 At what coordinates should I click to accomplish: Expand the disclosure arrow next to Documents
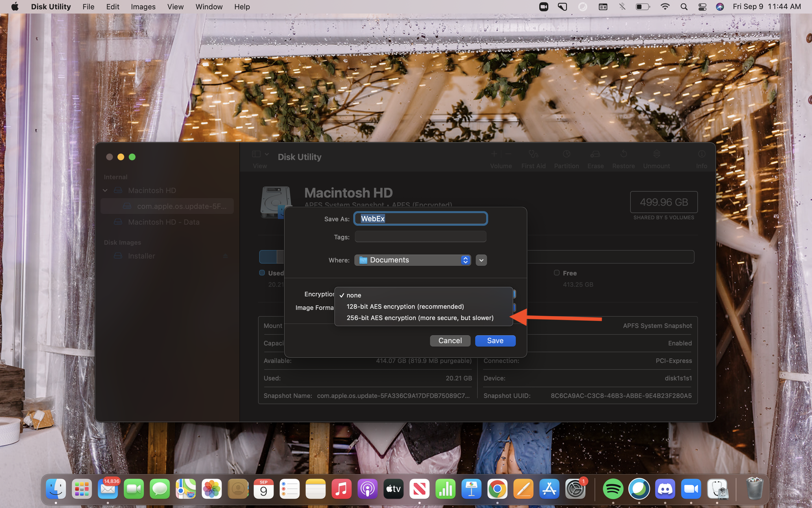pyautogui.click(x=481, y=260)
